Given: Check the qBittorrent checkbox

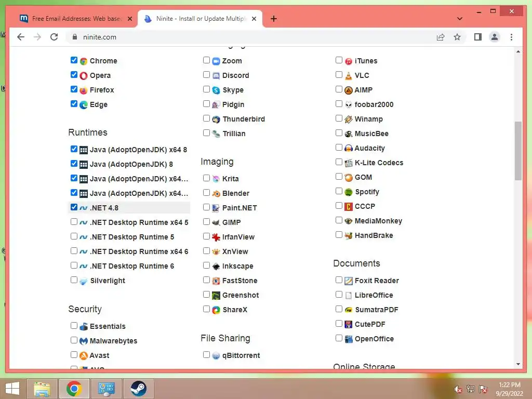Looking at the screenshot, I should pos(206,354).
